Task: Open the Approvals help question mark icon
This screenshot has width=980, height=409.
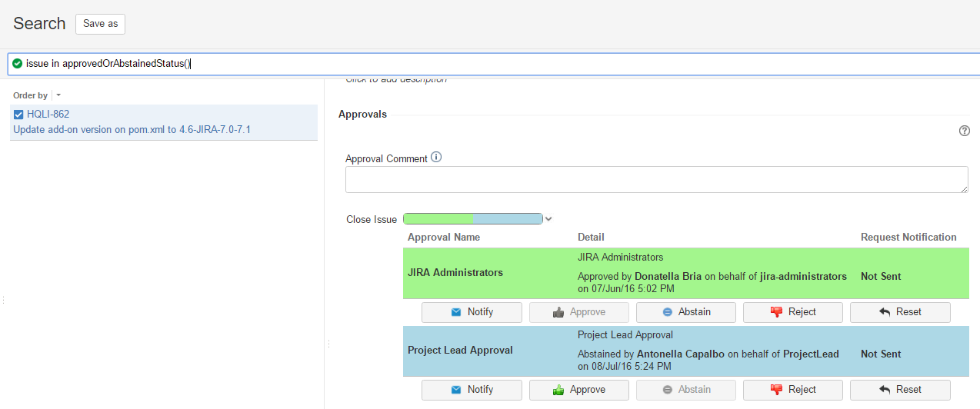Action: pos(965,131)
